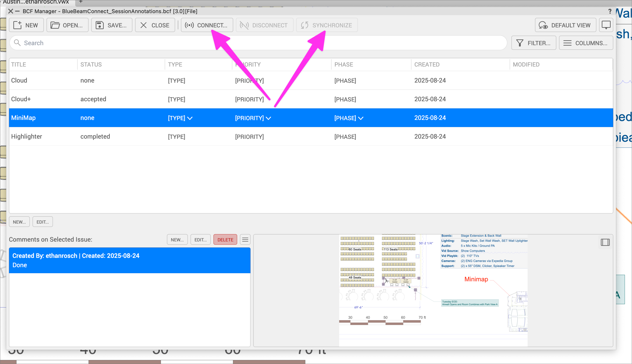Click the DEFAULT VIEW eye icon

pos(565,25)
